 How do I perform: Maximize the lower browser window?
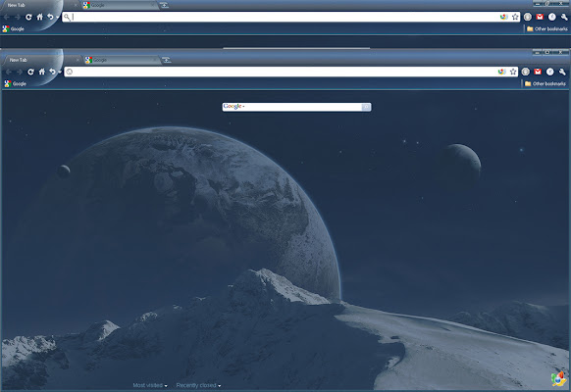pos(547,53)
